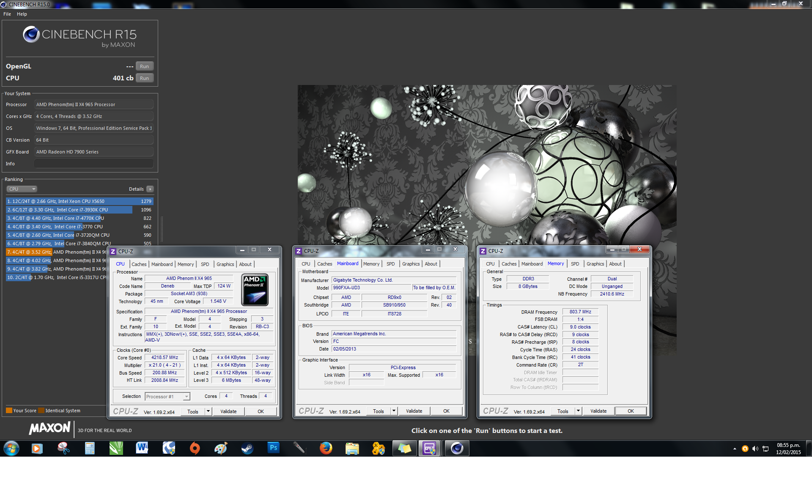
Task: Launch Steam from the taskbar
Action: 247,448
